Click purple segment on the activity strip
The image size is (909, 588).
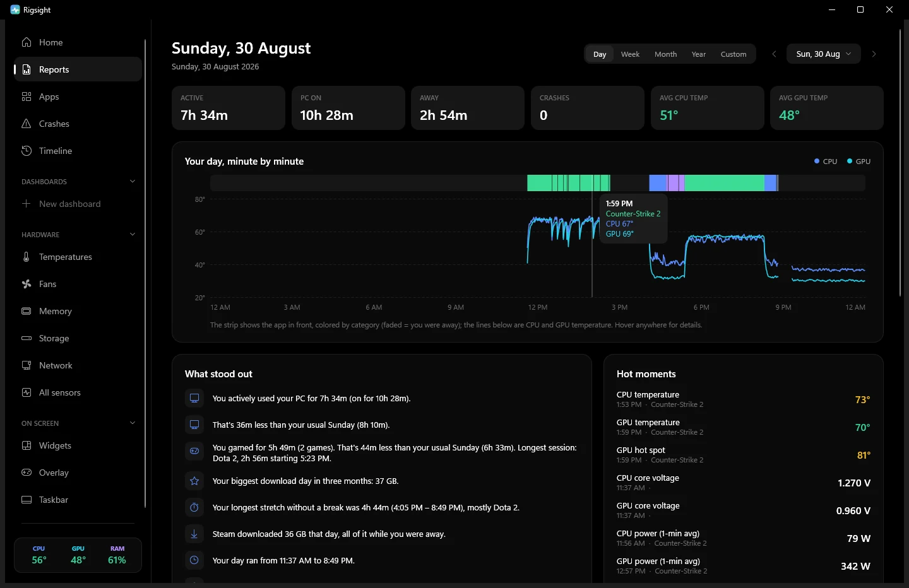[x=674, y=183]
